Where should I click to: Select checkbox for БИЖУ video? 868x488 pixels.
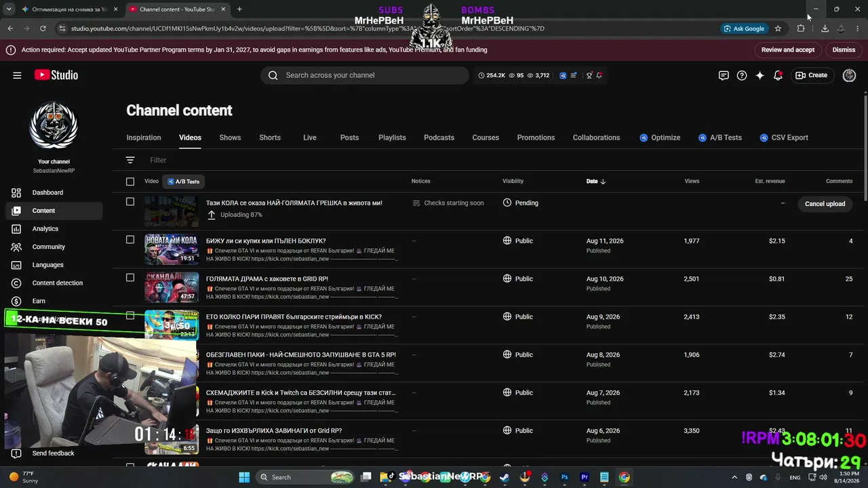pos(130,239)
